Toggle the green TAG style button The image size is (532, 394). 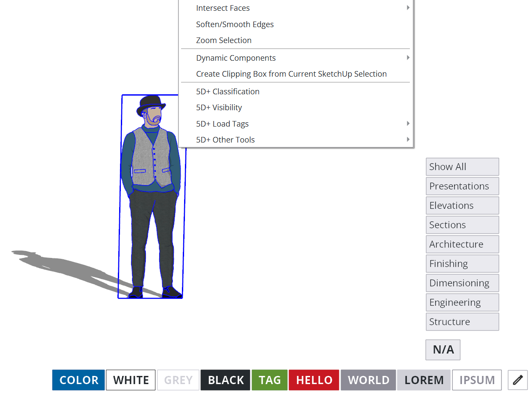point(270,380)
